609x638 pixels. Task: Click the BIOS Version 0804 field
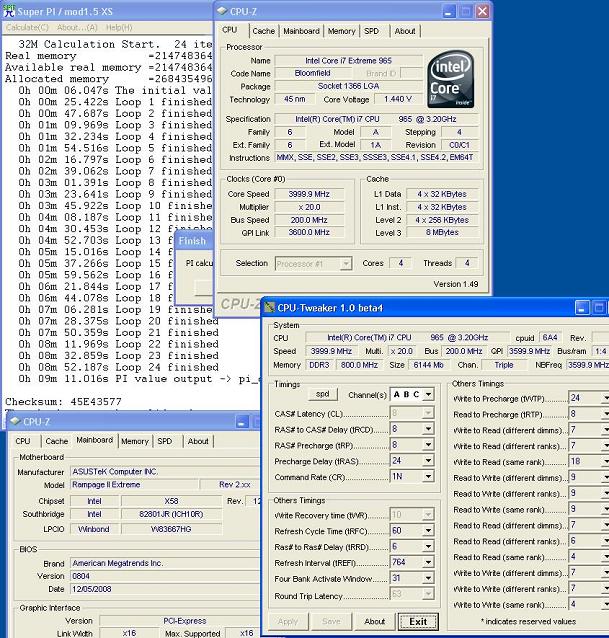pos(164,576)
